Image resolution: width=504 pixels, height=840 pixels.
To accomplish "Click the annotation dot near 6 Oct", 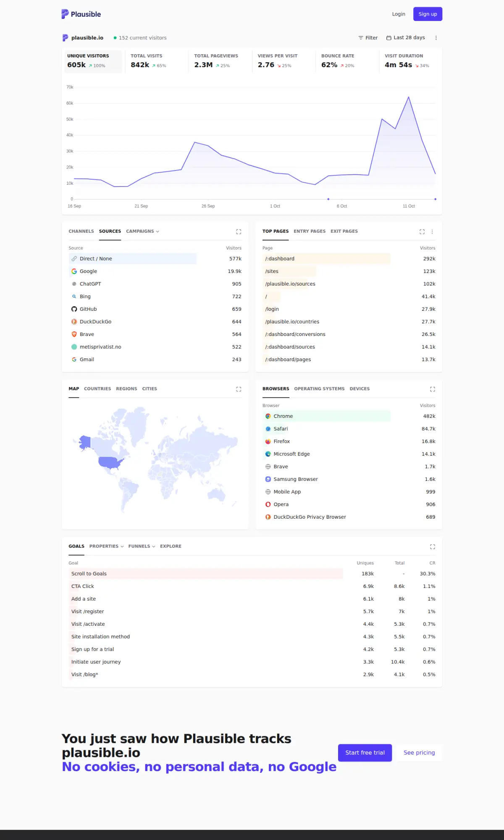I will coord(328,199).
